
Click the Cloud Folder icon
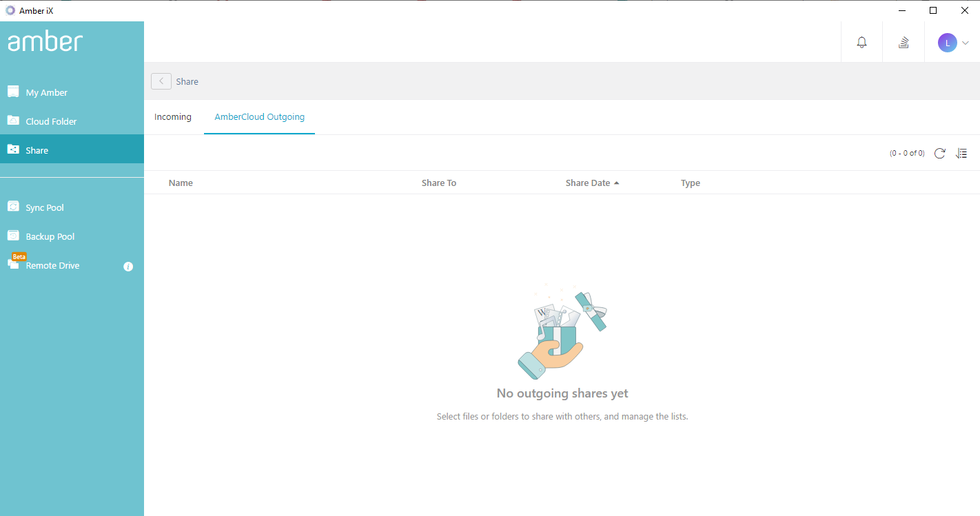point(13,121)
